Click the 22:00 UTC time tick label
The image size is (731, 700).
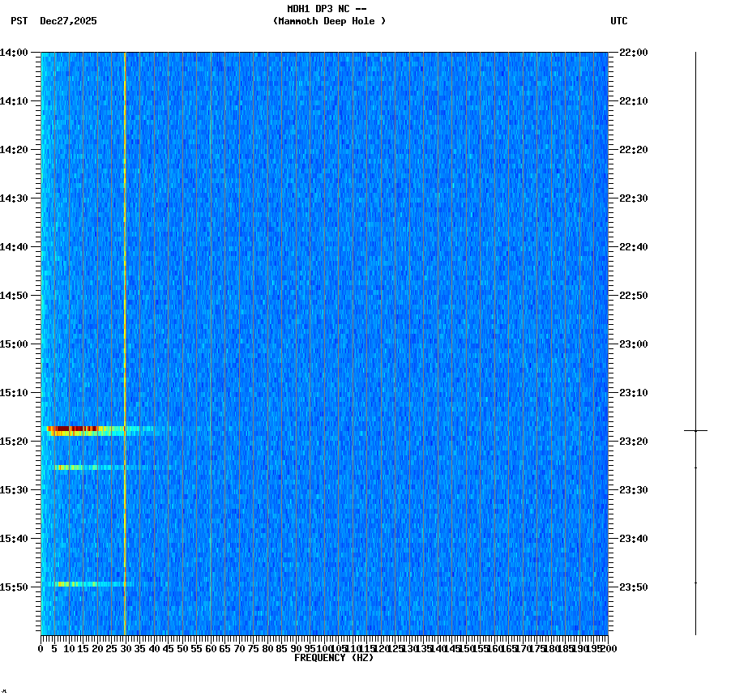pyautogui.click(x=631, y=51)
